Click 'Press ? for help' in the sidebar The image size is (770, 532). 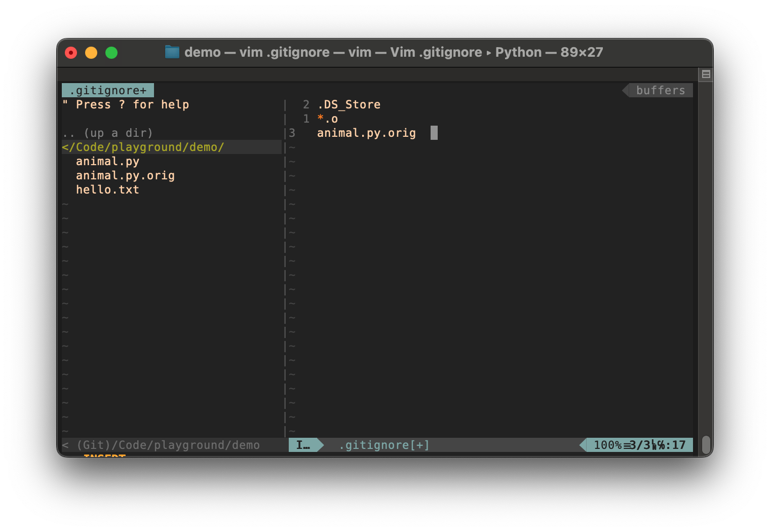(126, 104)
